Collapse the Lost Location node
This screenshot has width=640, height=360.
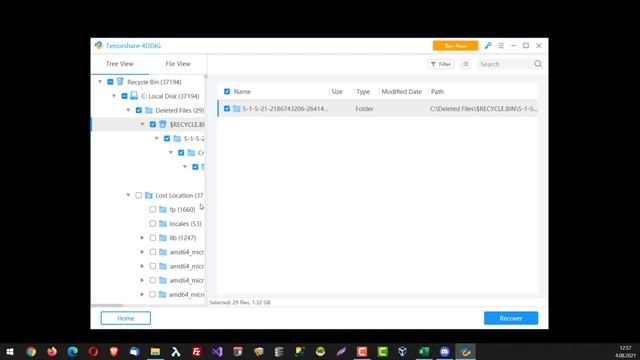point(128,195)
